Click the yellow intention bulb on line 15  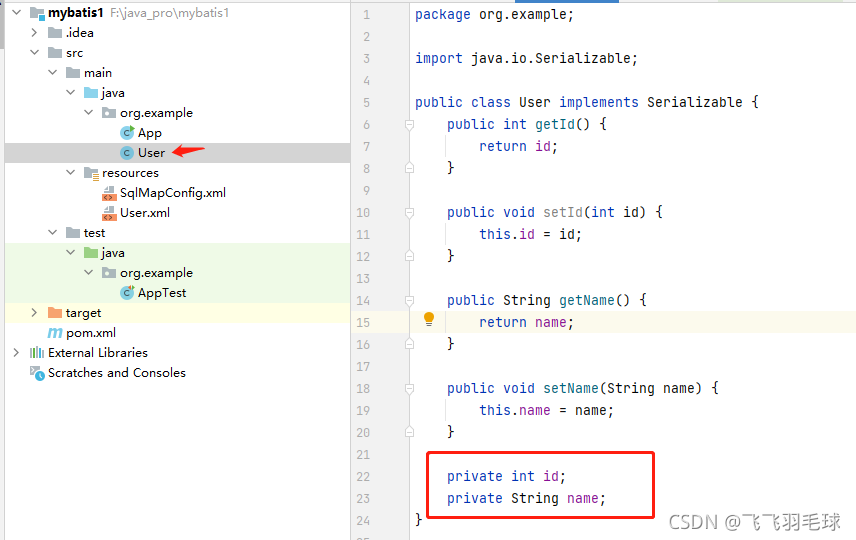429,319
